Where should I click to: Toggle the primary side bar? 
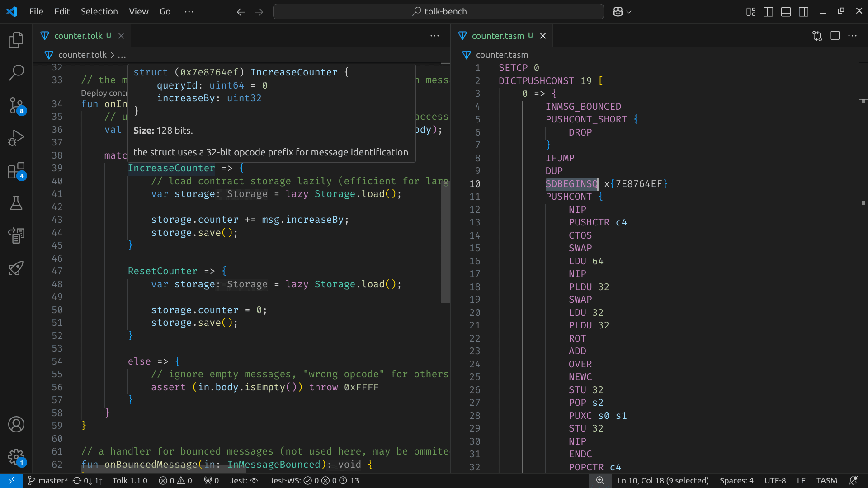(x=768, y=12)
